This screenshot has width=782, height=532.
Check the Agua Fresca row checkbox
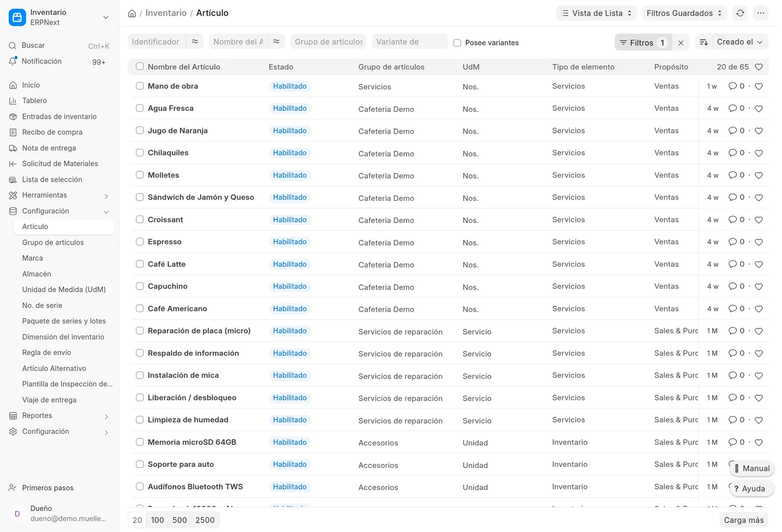[x=140, y=108]
